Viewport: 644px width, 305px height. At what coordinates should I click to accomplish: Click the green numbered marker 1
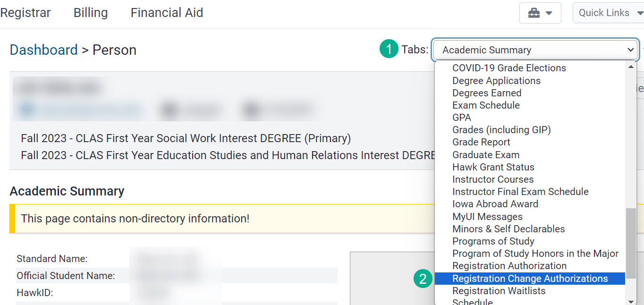point(389,49)
